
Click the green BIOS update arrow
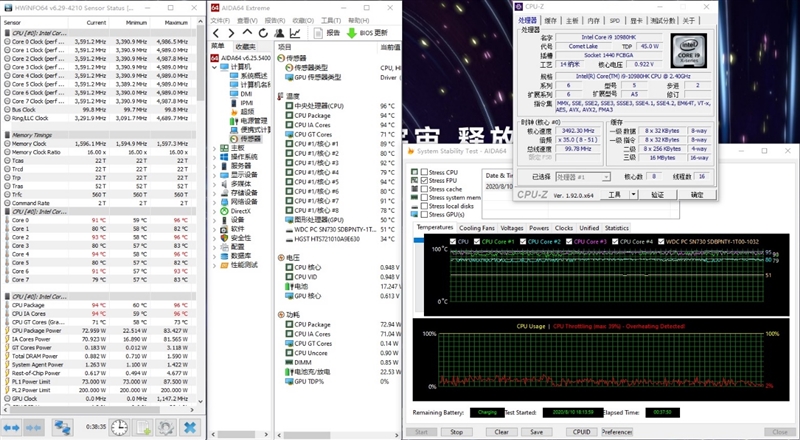click(351, 32)
